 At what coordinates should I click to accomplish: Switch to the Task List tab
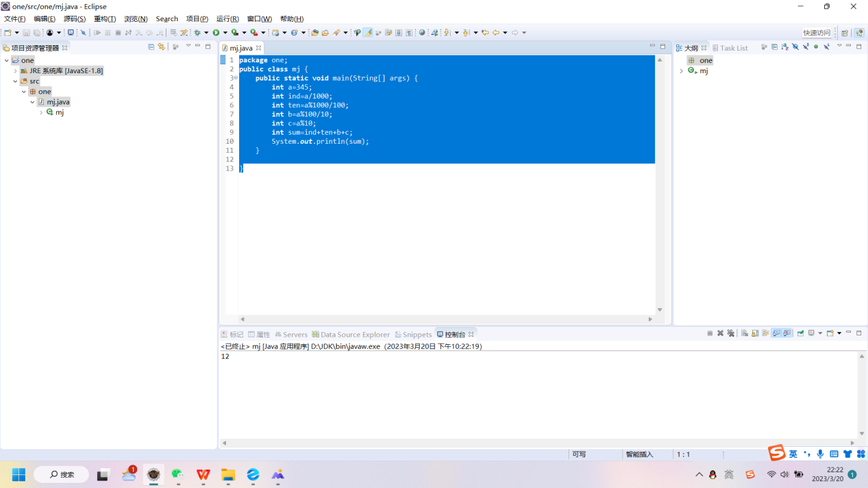(730, 48)
